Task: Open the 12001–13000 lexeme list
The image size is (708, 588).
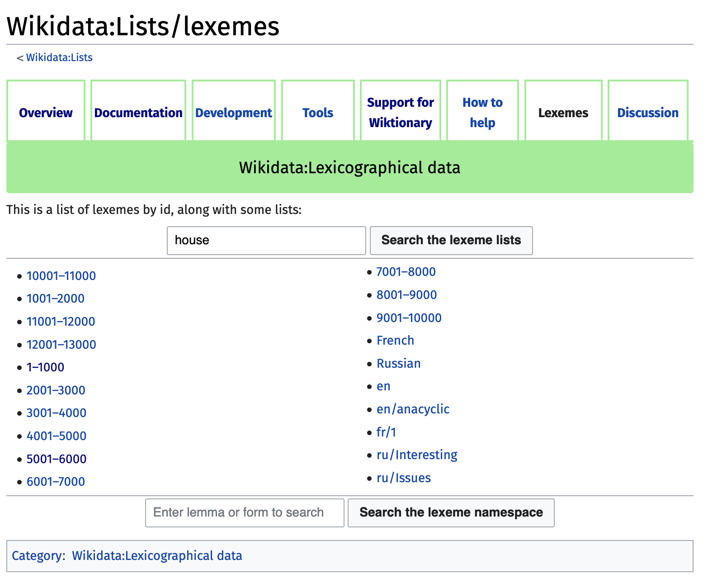Action: 61,345
